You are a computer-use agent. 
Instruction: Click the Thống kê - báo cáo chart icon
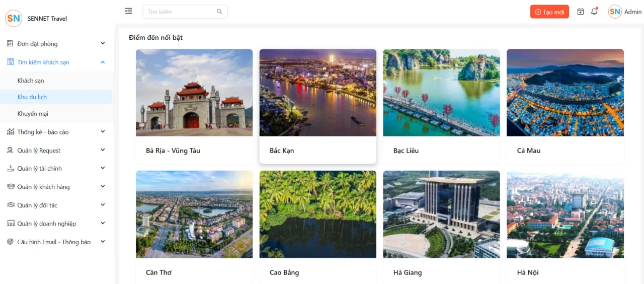point(10,132)
